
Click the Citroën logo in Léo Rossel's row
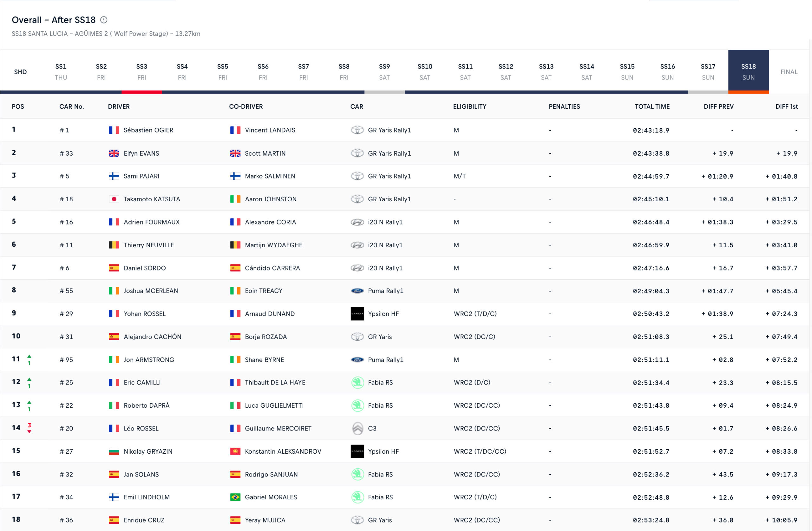point(357,428)
